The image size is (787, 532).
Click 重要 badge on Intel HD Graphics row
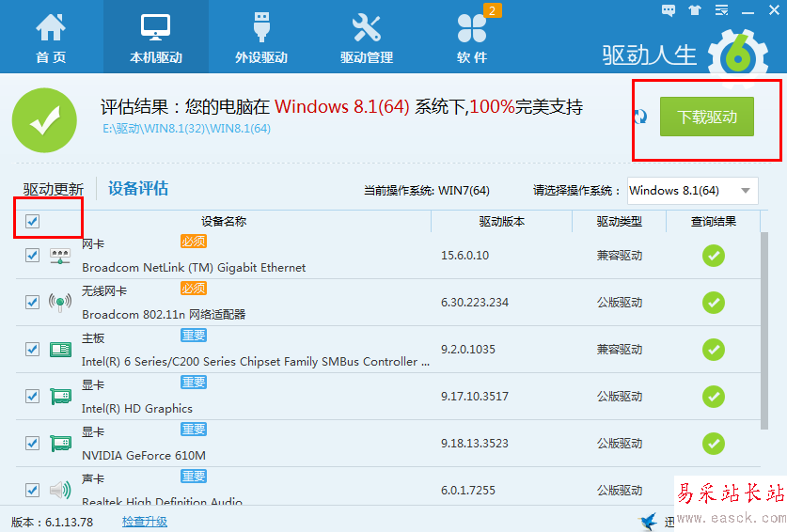tap(194, 383)
